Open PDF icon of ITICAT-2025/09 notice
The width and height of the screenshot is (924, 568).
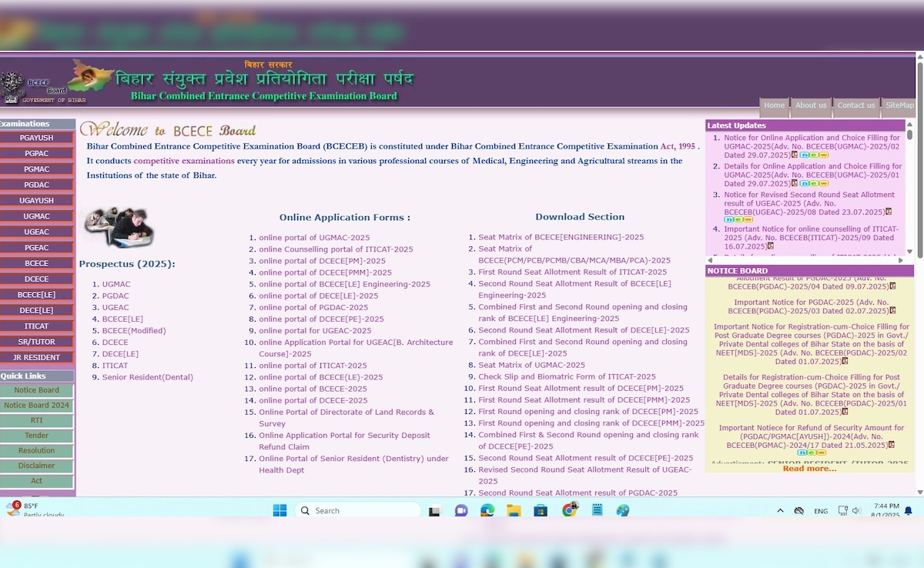point(769,246)
